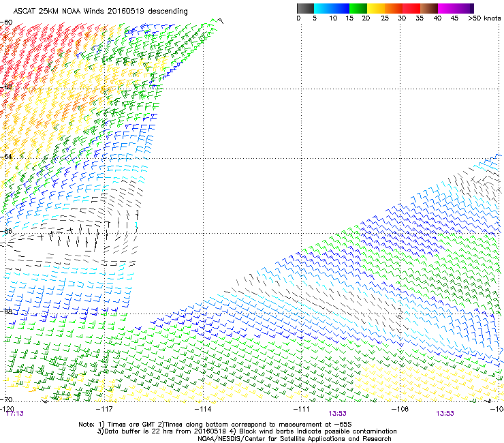This screenshot has height=443, width=504.
Task: Click the yellow 20–25 knots legend swatch
Action: click(x=376, y=8)
